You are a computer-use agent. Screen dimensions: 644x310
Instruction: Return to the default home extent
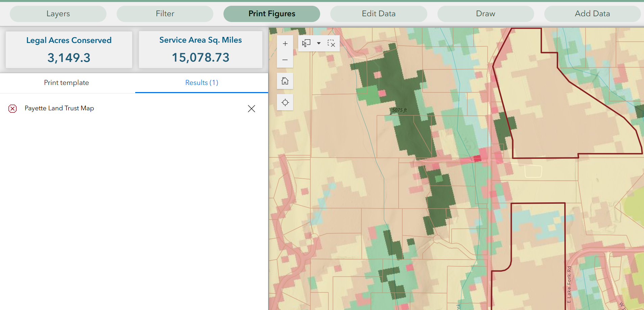(x=285, y=81)
